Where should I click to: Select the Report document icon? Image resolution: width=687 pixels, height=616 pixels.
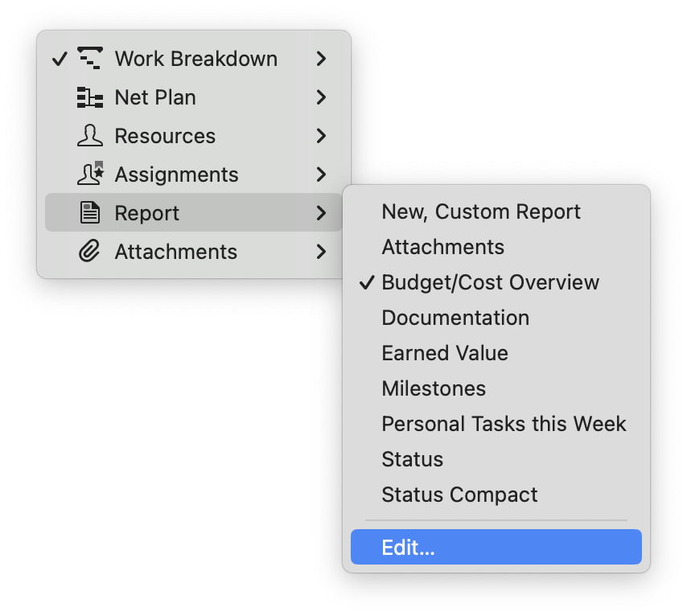[x=91, y=212]
